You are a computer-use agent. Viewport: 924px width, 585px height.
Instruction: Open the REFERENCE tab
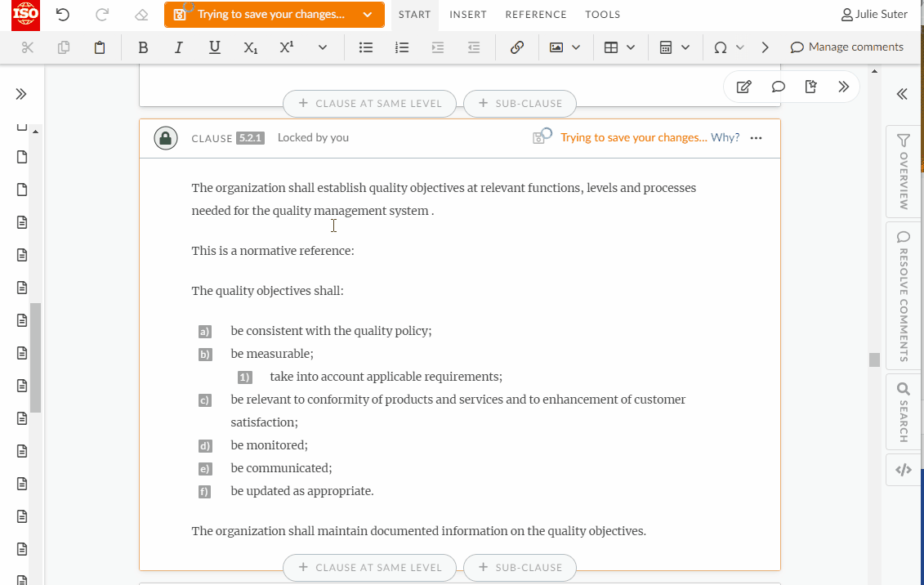point(536,15)
